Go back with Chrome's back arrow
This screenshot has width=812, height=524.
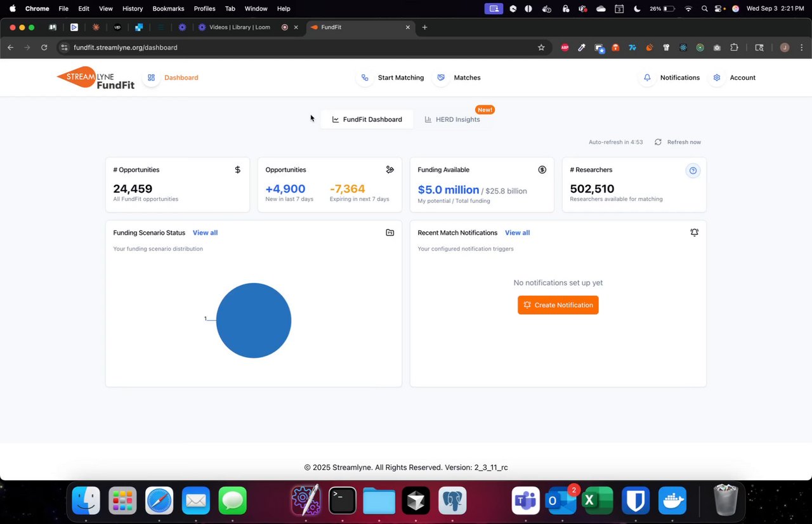point(10,48)
